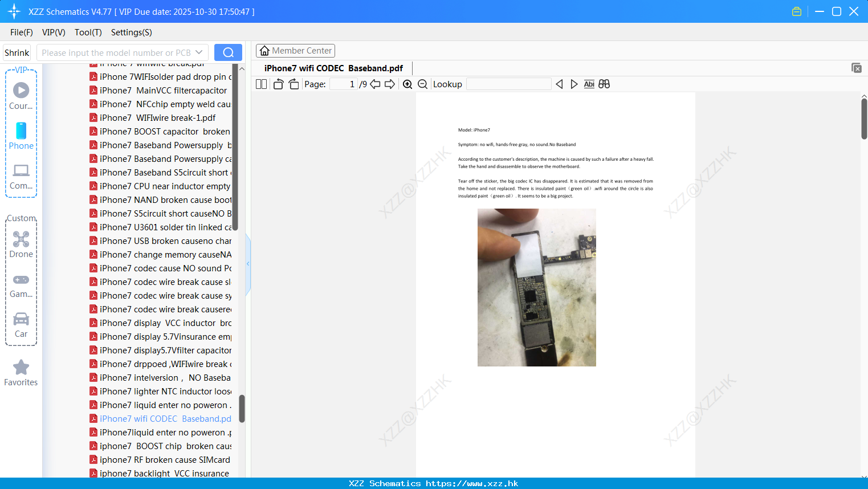Viewport: 868px width, 489px height.
Task: Expand the model number dropdown arrow
Action: coord(199,52)
